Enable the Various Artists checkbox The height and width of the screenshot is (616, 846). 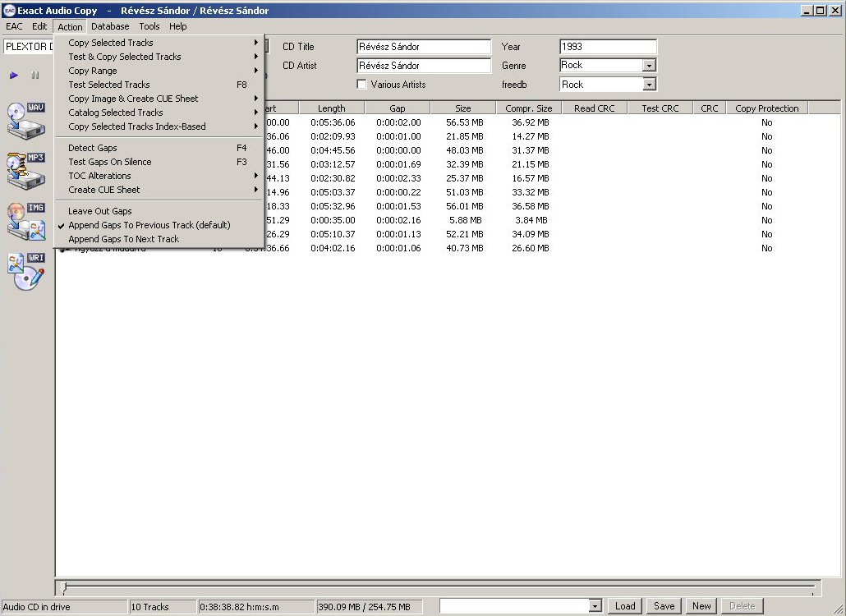pyautogui.click(x=361, y=85)
